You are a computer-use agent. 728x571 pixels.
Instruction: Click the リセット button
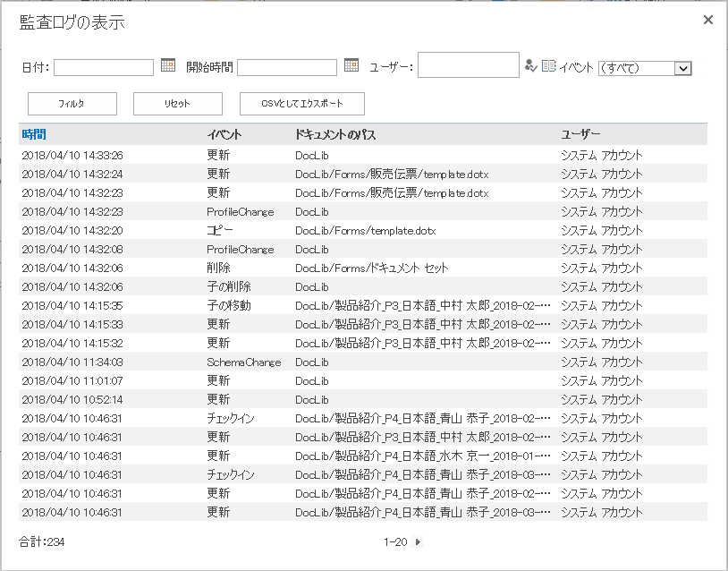(178, 104)
